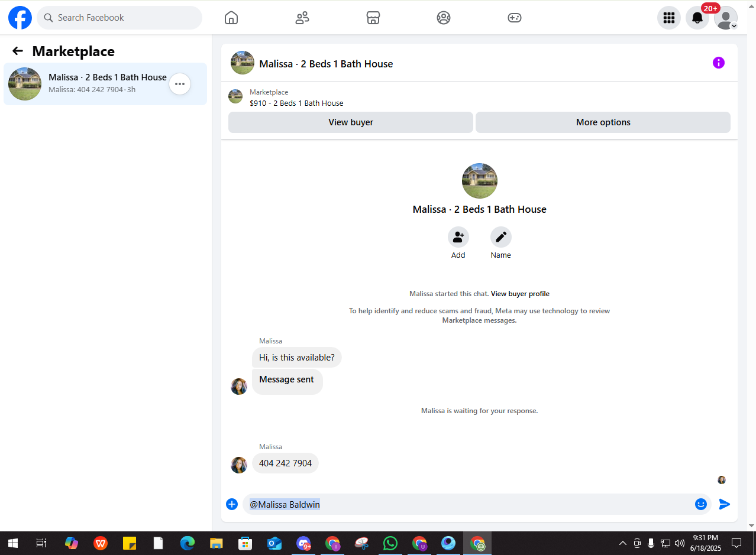Show hidden system tray icons
Viewport: 756px width, 555px height.
pyautogui.click(x=622, y=543)
